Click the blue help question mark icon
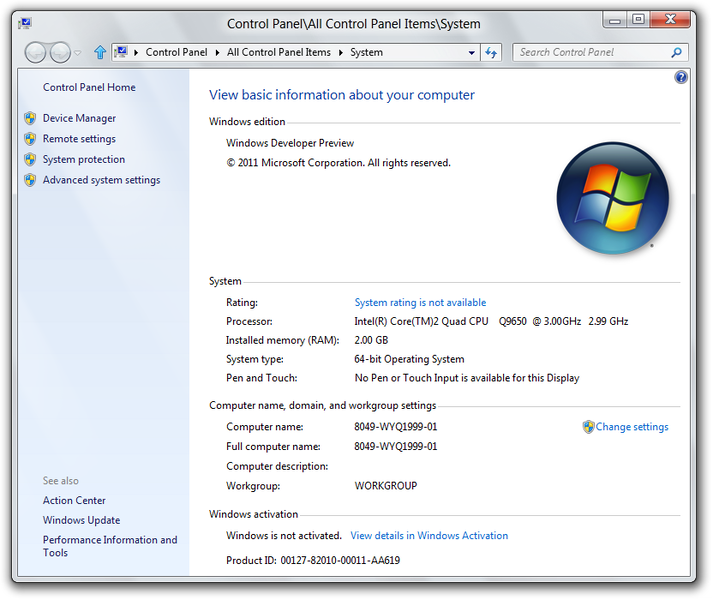Screen dimensions: 713x600 tap(681, 77)
